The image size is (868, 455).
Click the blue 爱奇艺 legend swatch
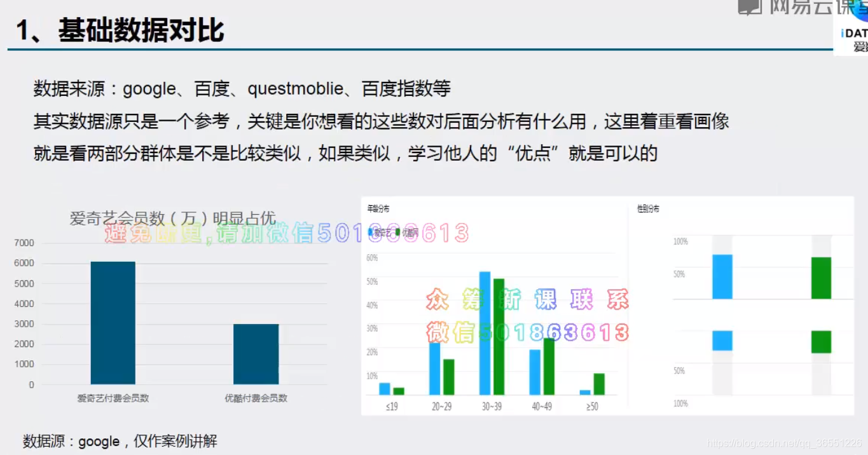point(371,233)
